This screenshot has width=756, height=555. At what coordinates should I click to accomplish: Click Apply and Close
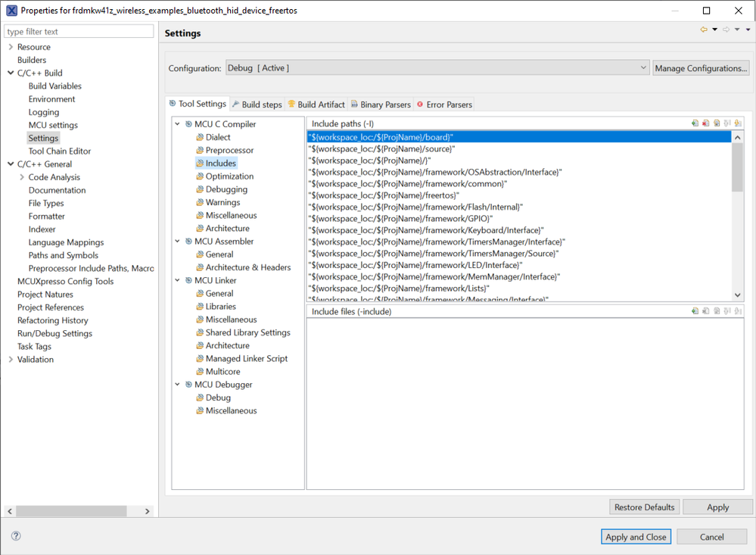pos(636,537)
